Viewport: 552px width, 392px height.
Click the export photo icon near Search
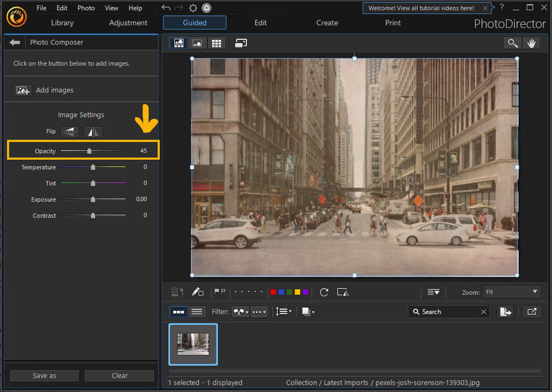(506, 312)
